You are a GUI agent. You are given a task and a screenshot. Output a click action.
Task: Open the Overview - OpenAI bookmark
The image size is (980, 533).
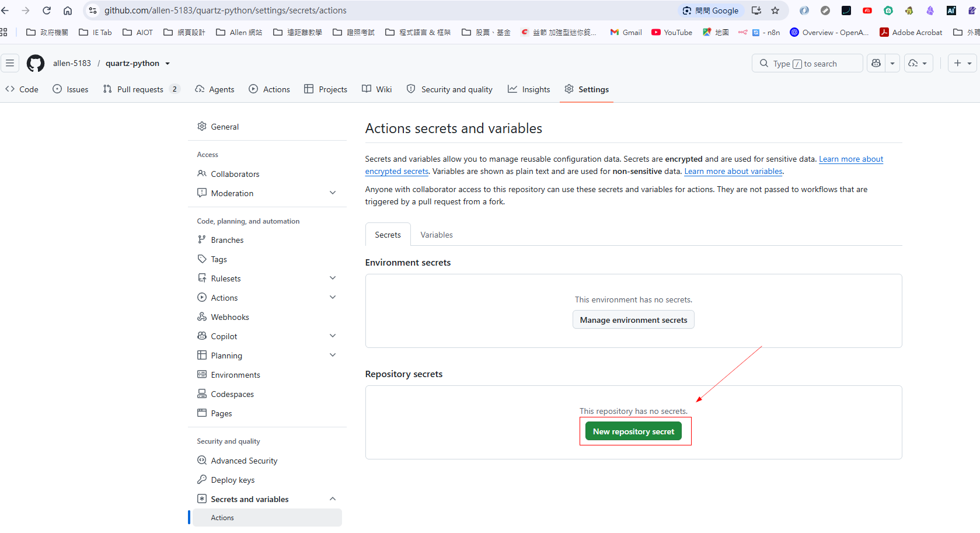tap(829, 32)
